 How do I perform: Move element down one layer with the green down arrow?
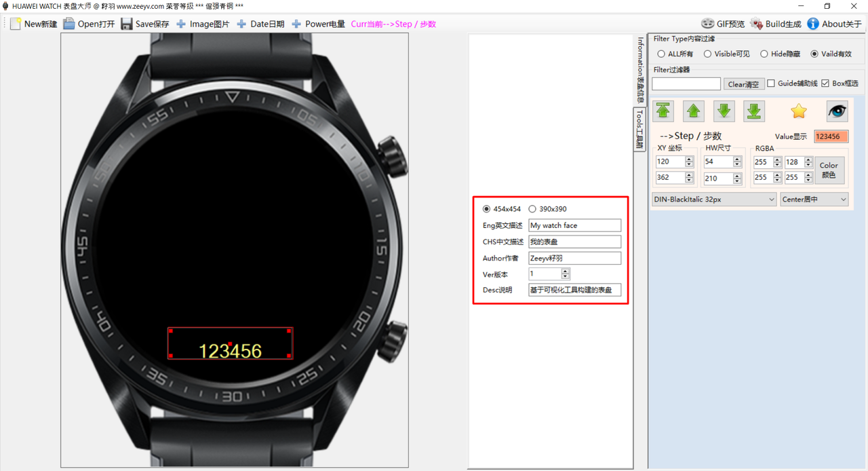724,111
